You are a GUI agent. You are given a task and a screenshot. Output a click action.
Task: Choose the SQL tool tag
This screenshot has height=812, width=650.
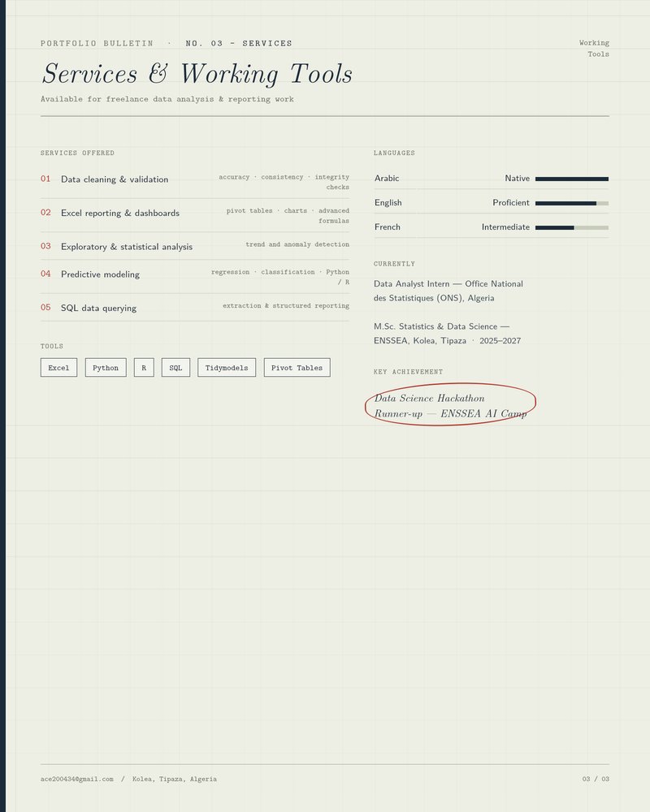[x=175, y=368]
